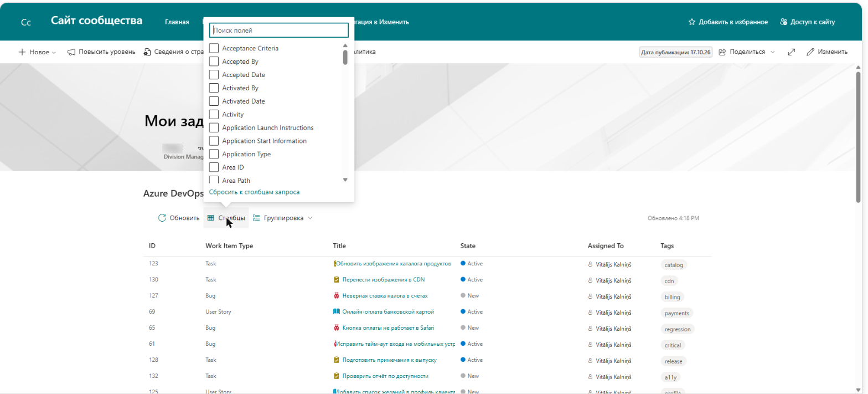This screenshot has width=868, height=394.
Task: Click the Сведения о странице page icon
Action: tap(147, 52)
